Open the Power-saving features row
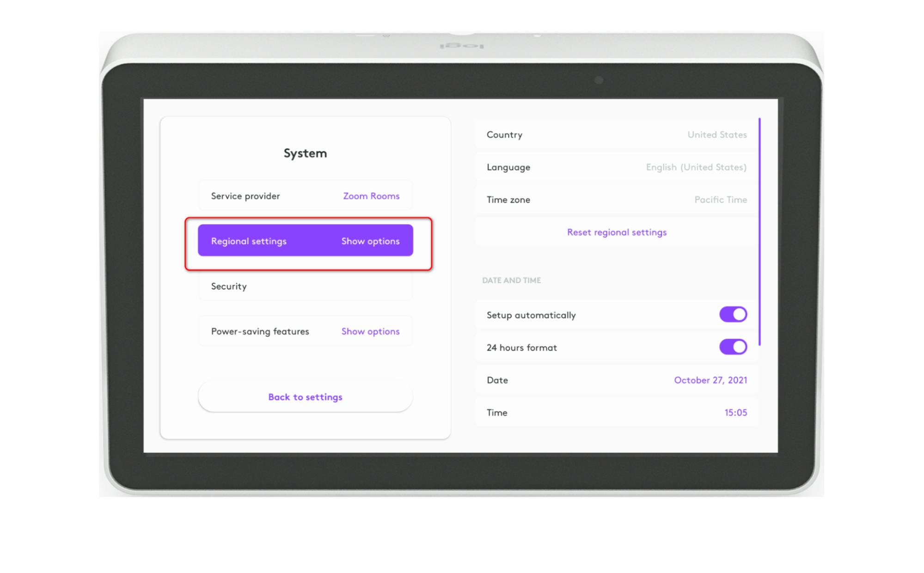924x573 pixels. click(x=260, y=331)
